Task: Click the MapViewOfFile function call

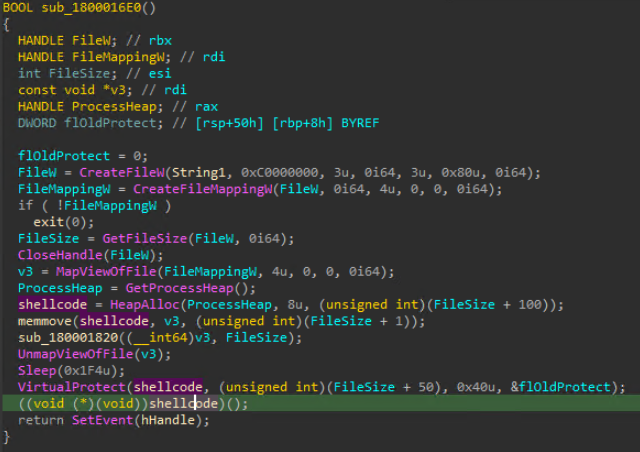Action: (106, 272)
